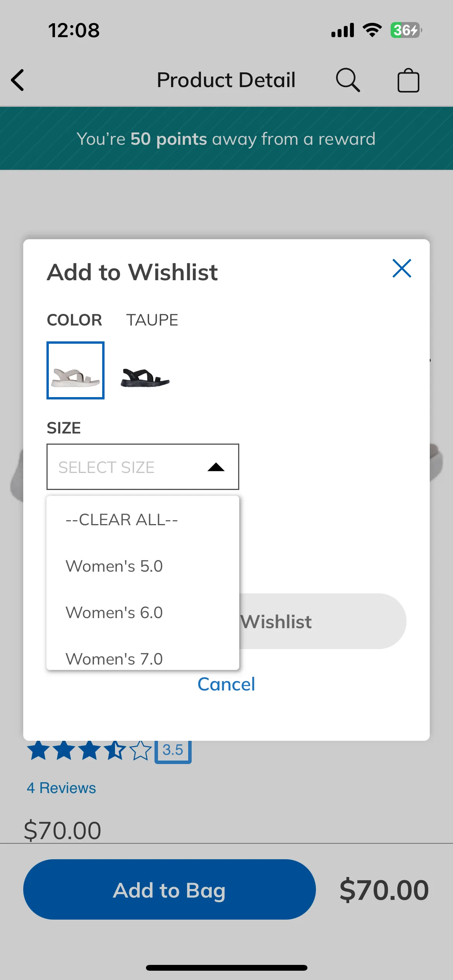This screenshot has width=453, height=980.
Task: Tap the back arrow icon
Action: 18,80
